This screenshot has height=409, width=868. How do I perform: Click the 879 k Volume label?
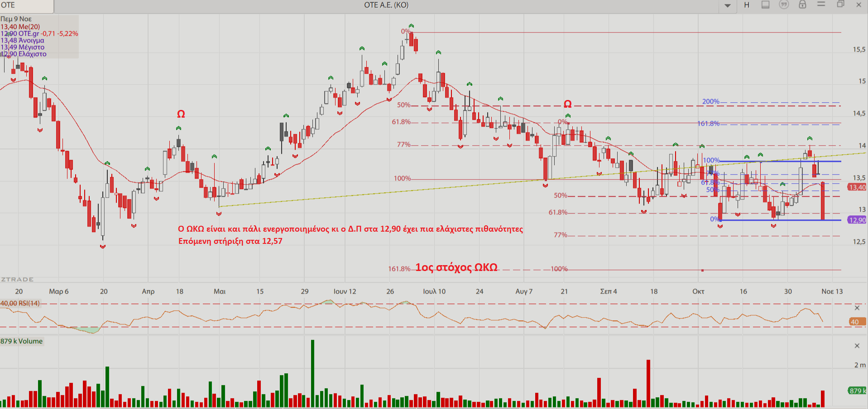point(21,341)
